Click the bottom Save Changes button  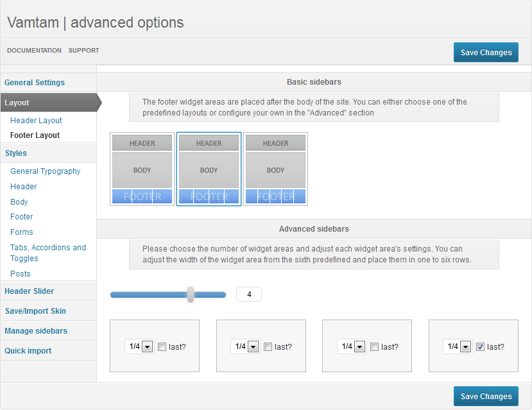coord(486,396)
